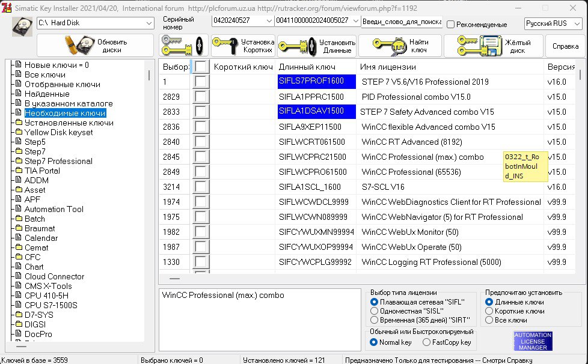Screen dimensions: 588x364
Task: Select Одноместная "SISL" license type
Action: [374, 311]
